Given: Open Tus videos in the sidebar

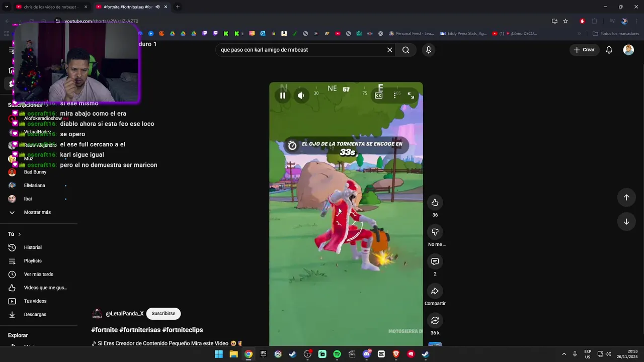Looking at the screenshot, I should pos(35,301).
